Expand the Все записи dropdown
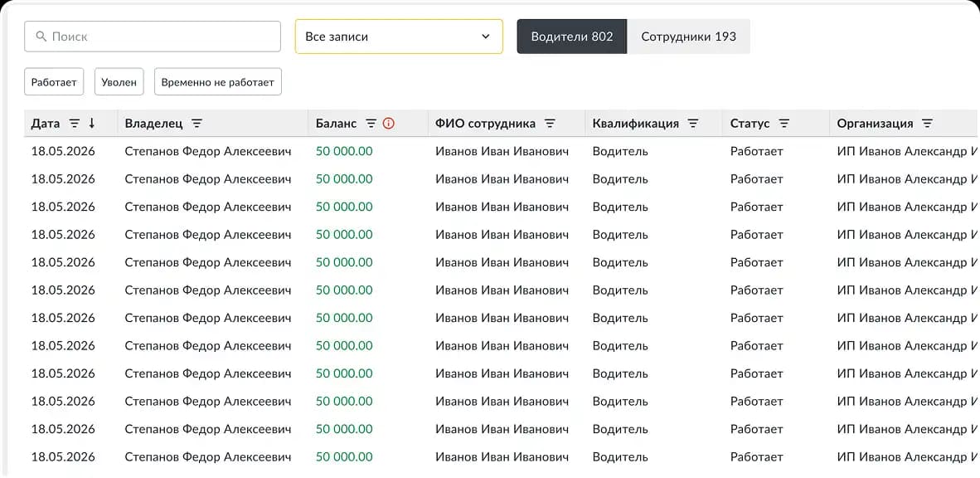Viewport: 980px width, 478px height. point(399,37)
